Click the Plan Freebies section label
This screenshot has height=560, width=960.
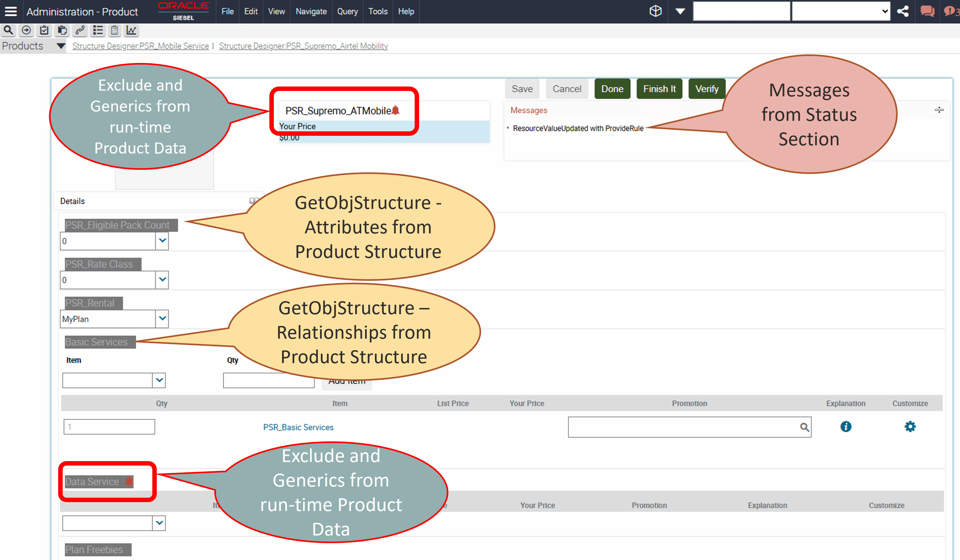(98, 550)
